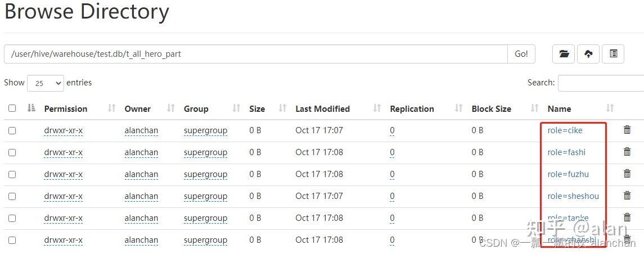Click the Name column header

[x=559, y=109]
